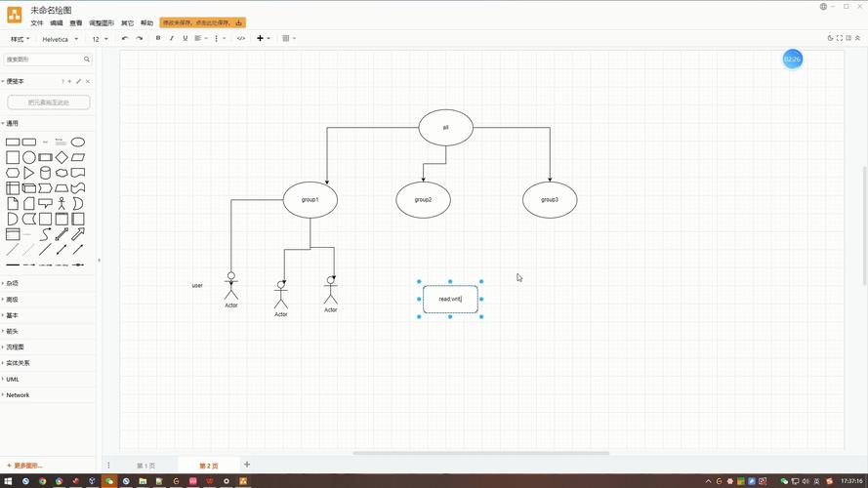Open the pages menu three-dots icon
The image size is (868, 488).
(108, 466)
